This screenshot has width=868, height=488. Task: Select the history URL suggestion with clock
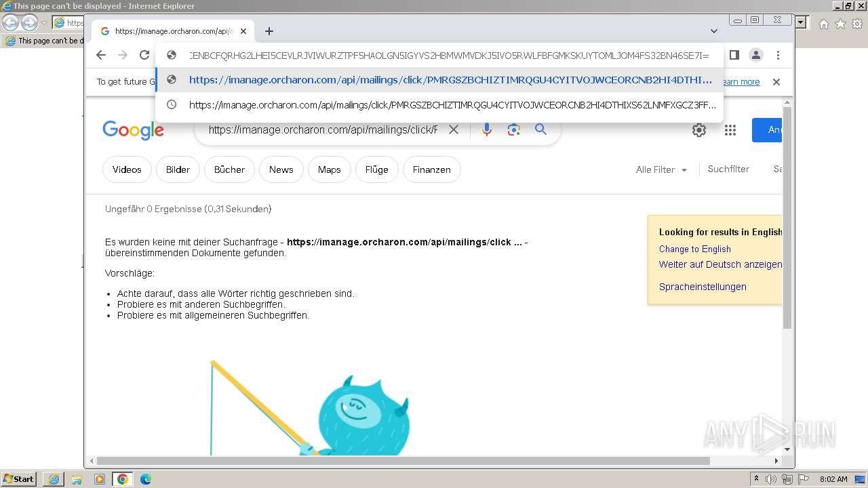439,105
